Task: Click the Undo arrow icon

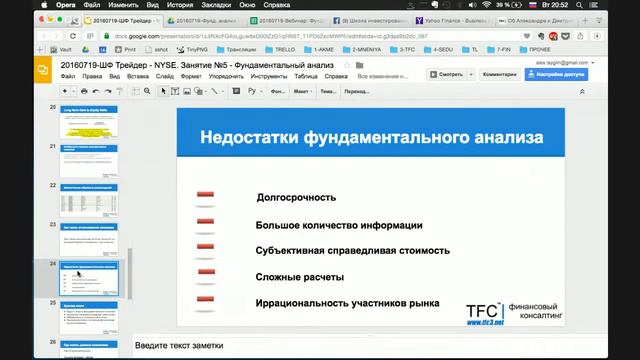Action: coord(96,91)
